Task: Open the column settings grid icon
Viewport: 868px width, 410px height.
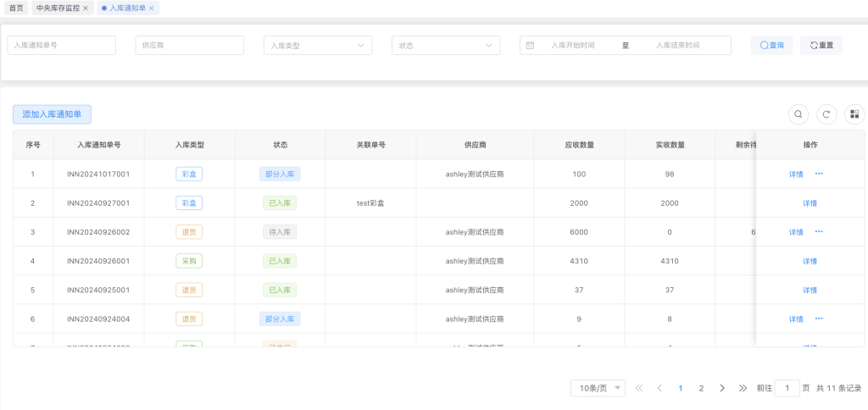Action: (854, 114)
